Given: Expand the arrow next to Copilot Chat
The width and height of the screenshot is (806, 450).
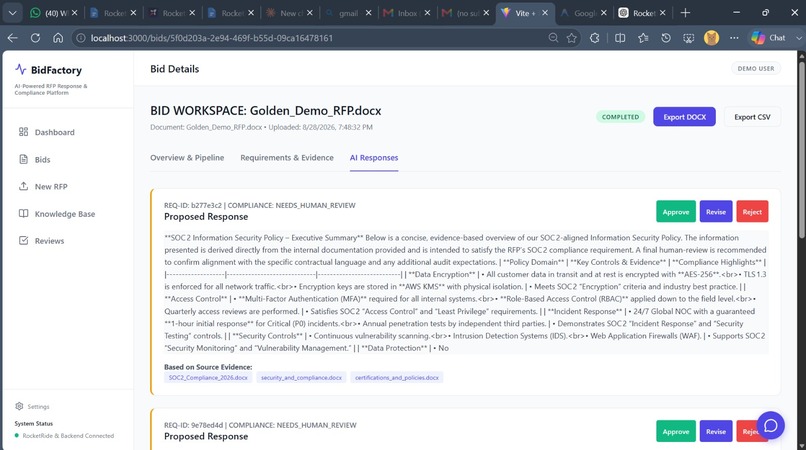Looking at the screenshot, I should [798, 38].
